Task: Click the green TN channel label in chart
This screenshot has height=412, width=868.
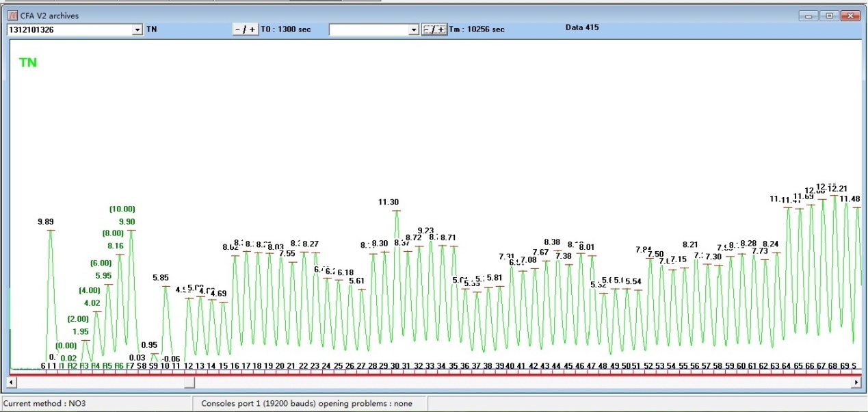Action: pyautogui.click(x=28, y=62)
